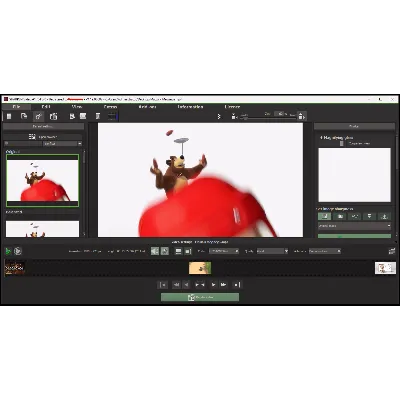Toggle the single-pane layout button above the timeline

click(178, 251)
